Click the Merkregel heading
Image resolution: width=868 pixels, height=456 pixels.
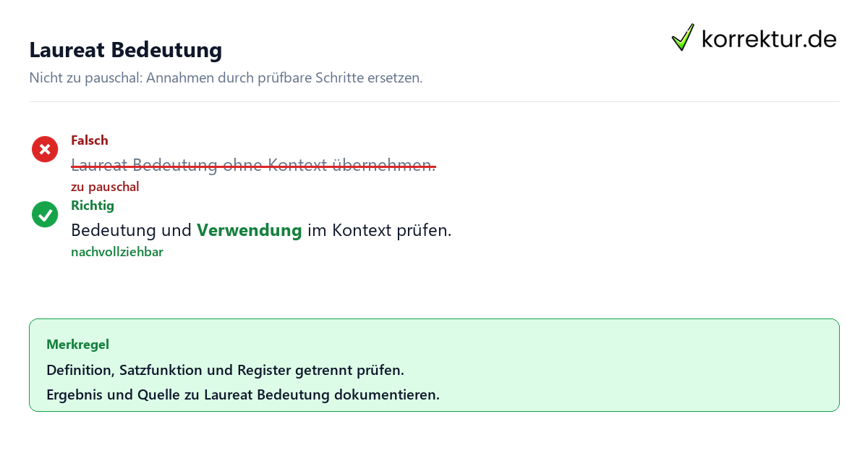pos(77,345)
